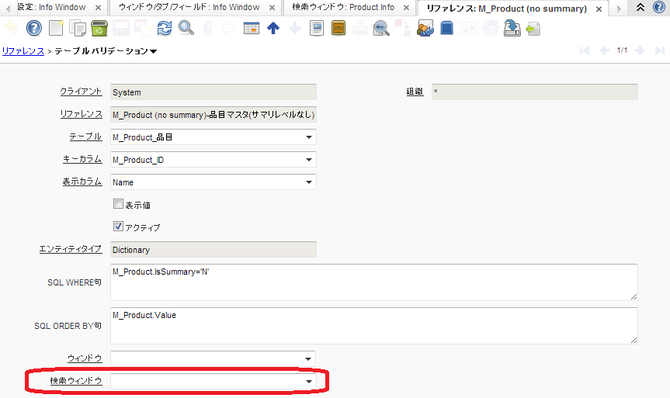Close the ウィンドウ/タブ/フィールド: Info Window tab
The width and height of the screenshot is (670, 398).
272,8
